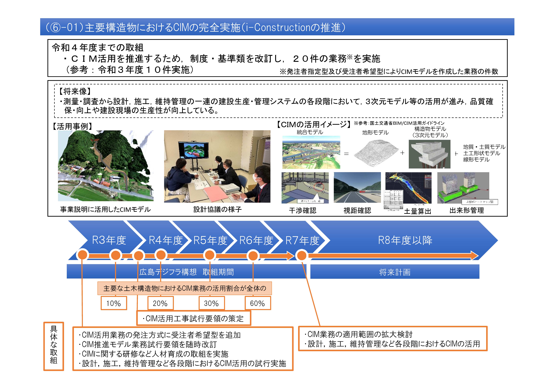This screenshot has height=392, width=555.
Task: Open the 干渉確認 image
Action: click(x=305, y=188)
